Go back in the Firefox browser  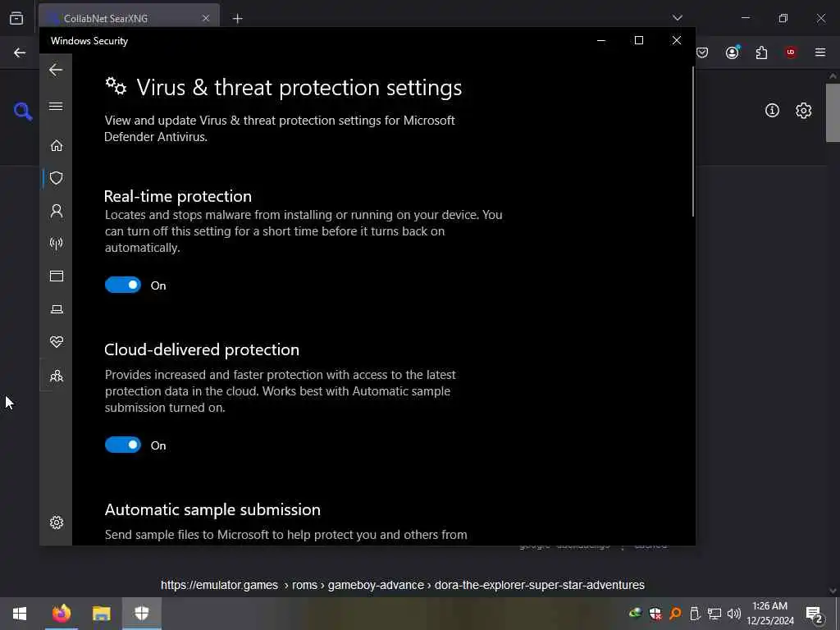(x=20, y=52)
